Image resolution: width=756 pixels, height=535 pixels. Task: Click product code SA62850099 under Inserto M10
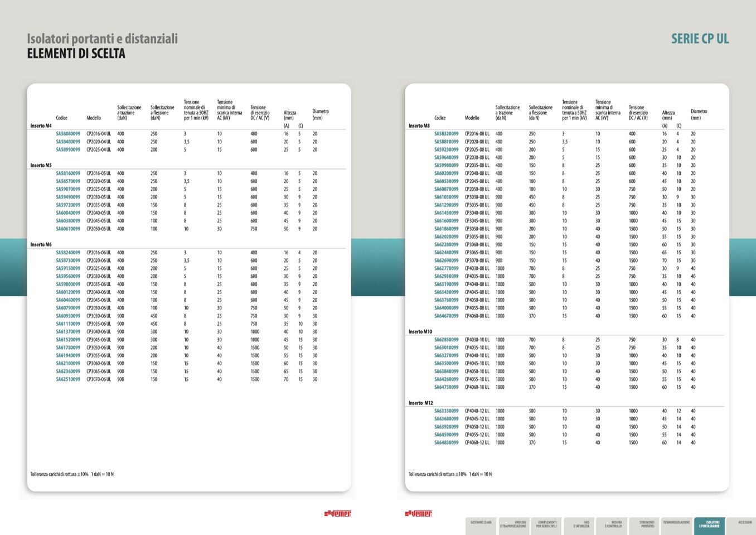point(446,340)
